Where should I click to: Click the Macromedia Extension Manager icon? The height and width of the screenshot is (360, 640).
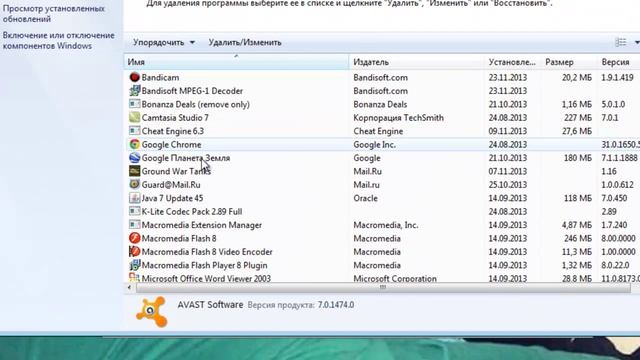(134, 225)
